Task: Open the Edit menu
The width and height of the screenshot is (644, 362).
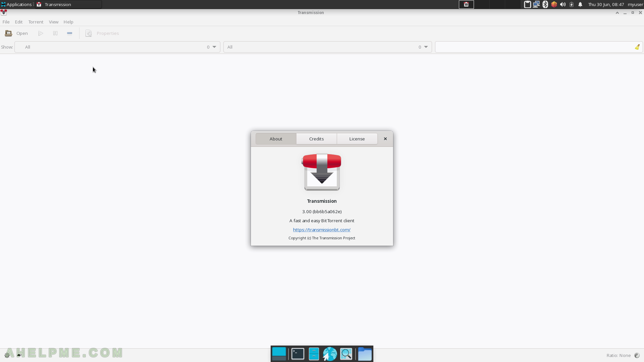Action: [x=19, y=22]
